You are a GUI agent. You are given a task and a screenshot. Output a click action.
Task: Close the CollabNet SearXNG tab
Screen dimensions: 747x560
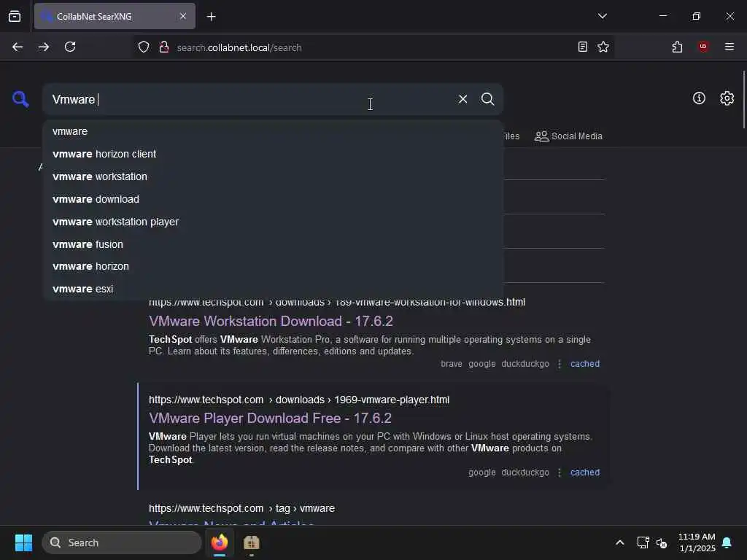(183, 16)
